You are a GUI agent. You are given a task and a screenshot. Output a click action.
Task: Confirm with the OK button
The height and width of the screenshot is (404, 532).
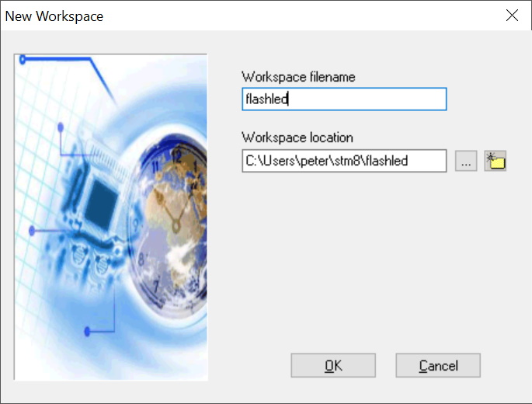point(333,365)
